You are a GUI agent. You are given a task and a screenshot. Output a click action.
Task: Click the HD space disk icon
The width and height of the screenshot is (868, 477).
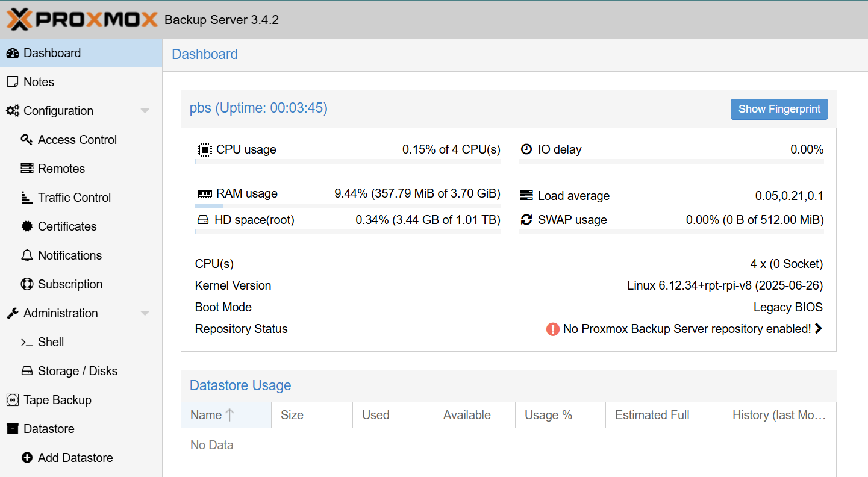203,220
